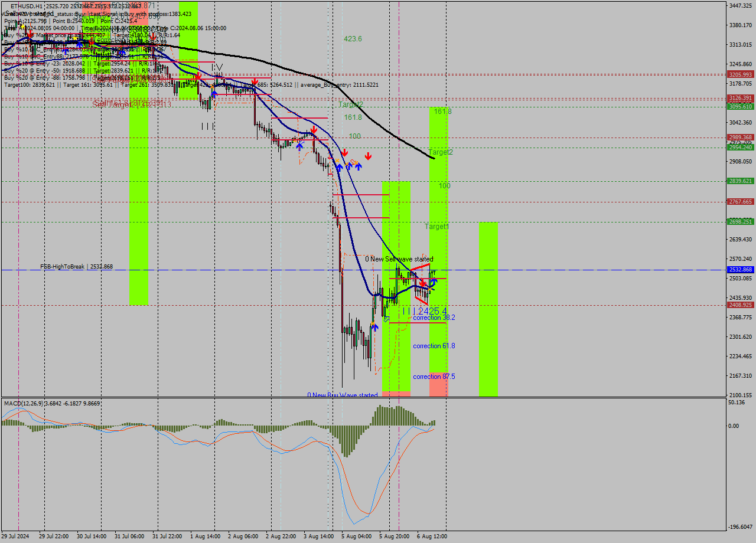Select the cyan triangle marker above correction 38.2
This screenshot has height=543, width=756.
pos(387,319)
